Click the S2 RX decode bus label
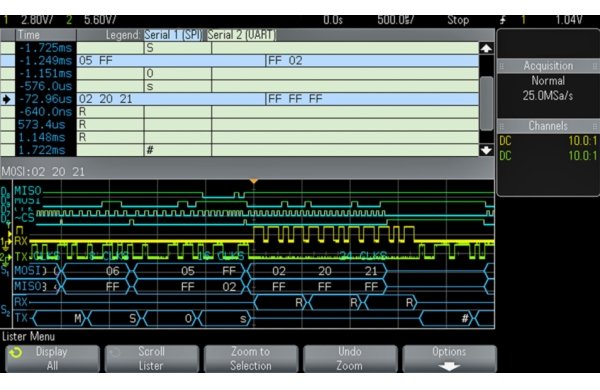Viewport: 600px width, 390px height. coord(21,302)
